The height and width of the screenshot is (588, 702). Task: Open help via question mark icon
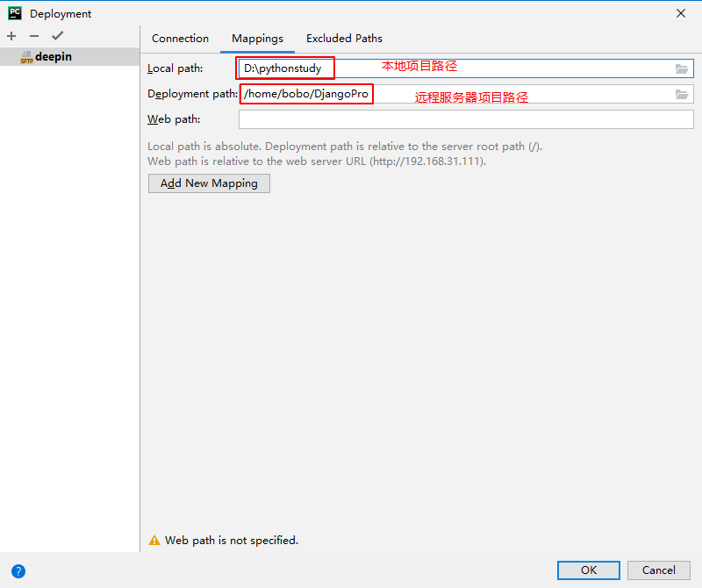(x=18, y=571)
